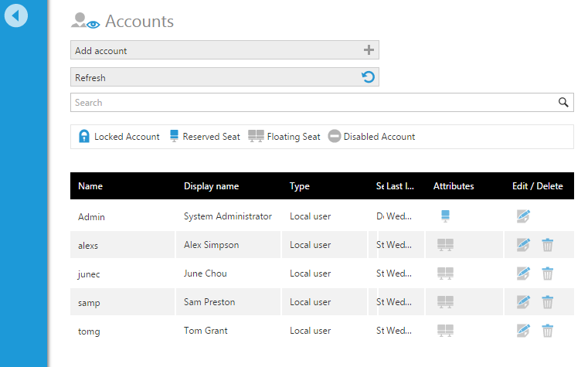Edit the samp account
This screenshot has height=367, width=588.
tap(523, 302)
